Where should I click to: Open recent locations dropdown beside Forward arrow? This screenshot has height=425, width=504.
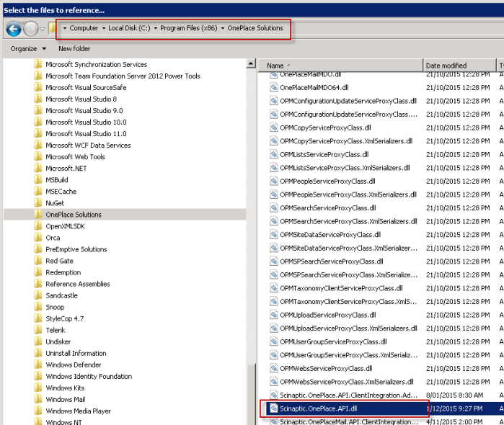pos(42,30)
